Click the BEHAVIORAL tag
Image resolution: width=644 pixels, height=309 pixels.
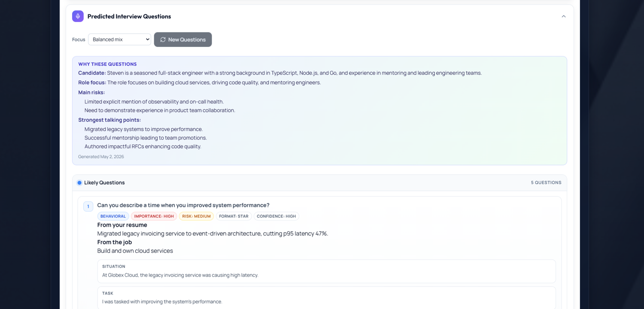pyautogui.click(x=113, y=216)
